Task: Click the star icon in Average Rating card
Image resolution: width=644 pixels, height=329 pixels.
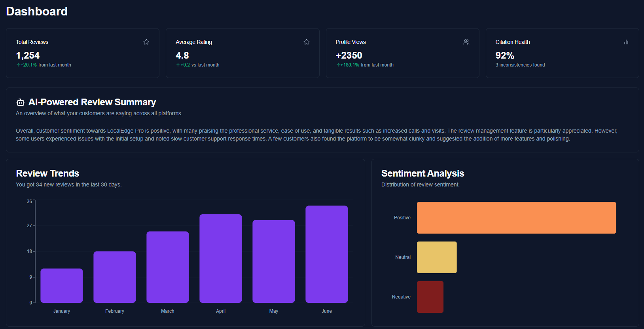Action: coord(307,42)
